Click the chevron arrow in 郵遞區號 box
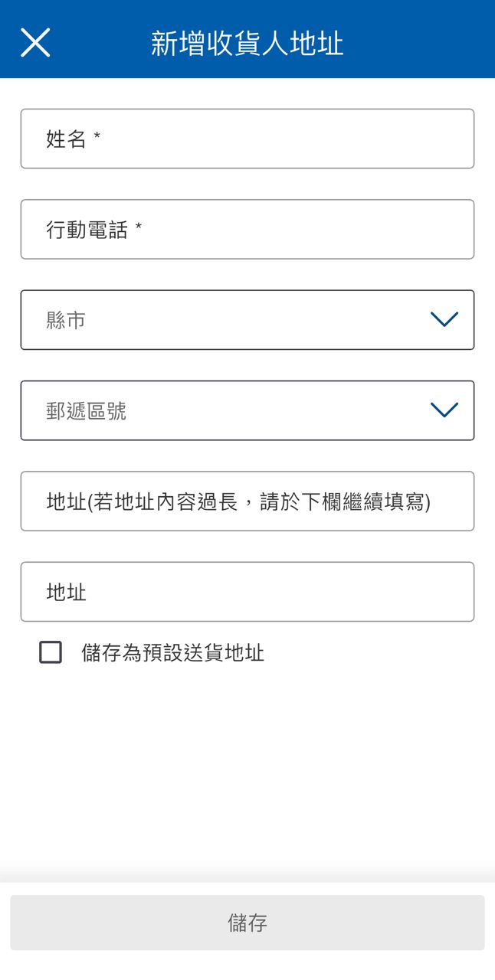495x980 pixels. tap(444, 410)
